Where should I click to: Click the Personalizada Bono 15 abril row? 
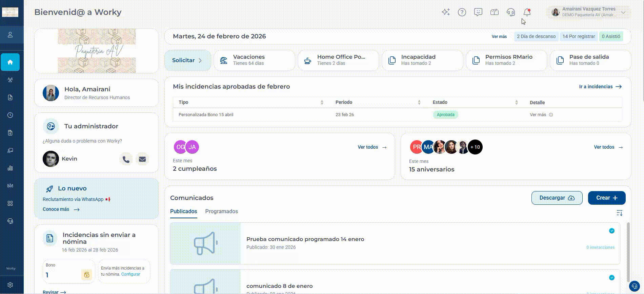coord(398,115)
